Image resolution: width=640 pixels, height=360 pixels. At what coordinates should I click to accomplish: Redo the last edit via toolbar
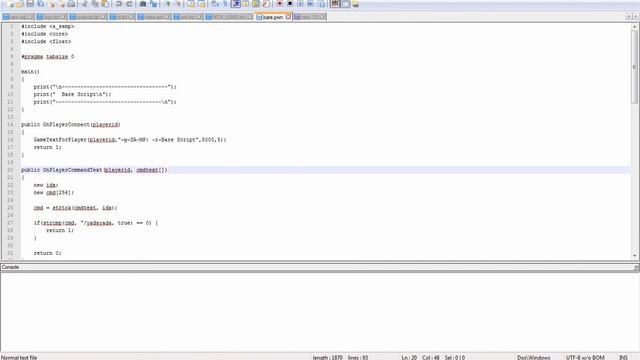(x=129, y=4)
